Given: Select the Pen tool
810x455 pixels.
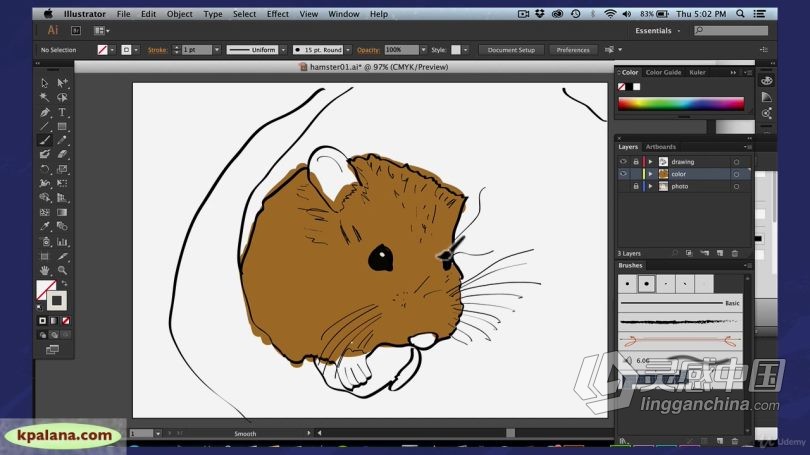Looking at the screenshot, I should point(44,112).
